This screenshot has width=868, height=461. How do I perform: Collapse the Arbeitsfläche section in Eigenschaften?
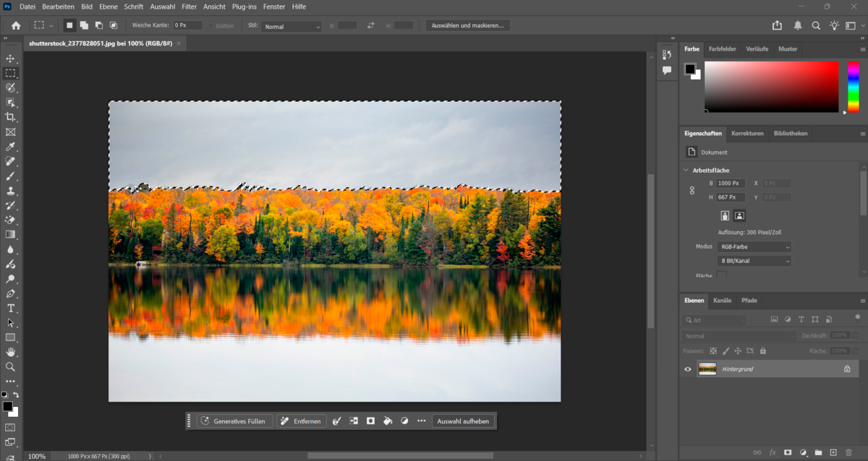click(686, 170)
